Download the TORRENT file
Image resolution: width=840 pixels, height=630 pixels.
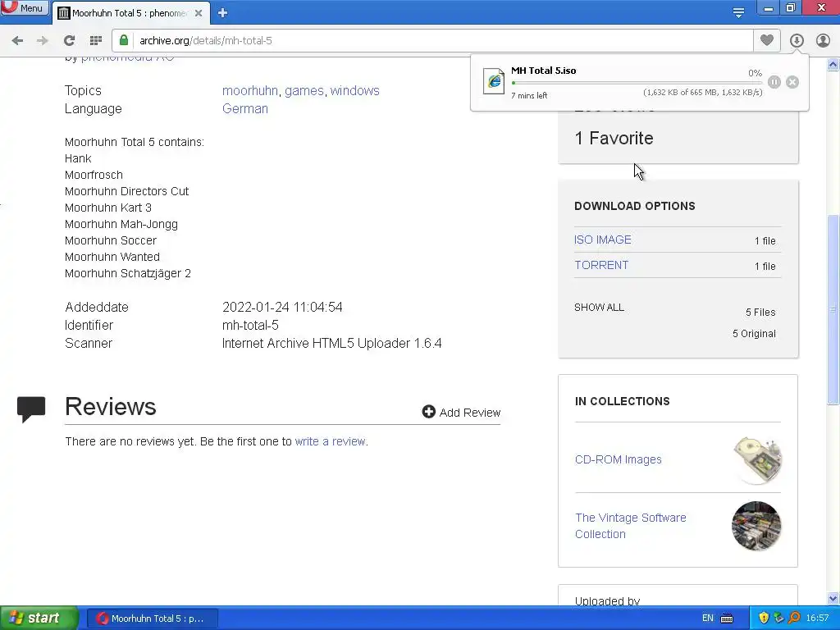[601, 265]
